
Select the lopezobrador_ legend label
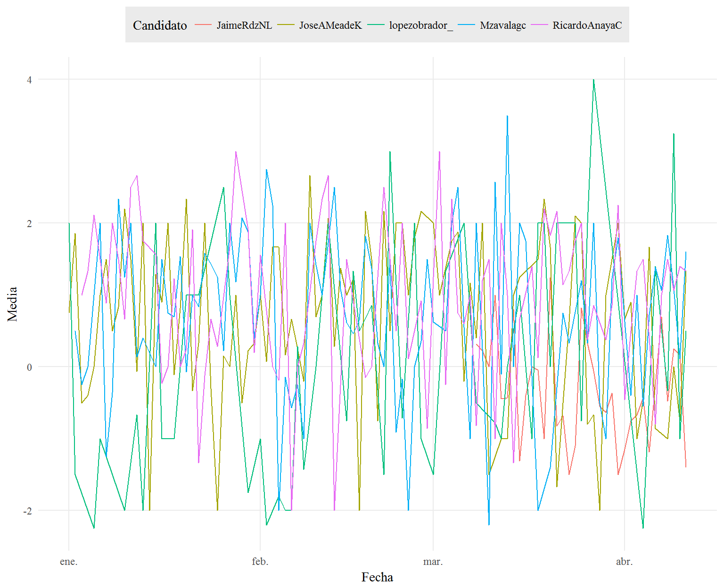point(421,25)
